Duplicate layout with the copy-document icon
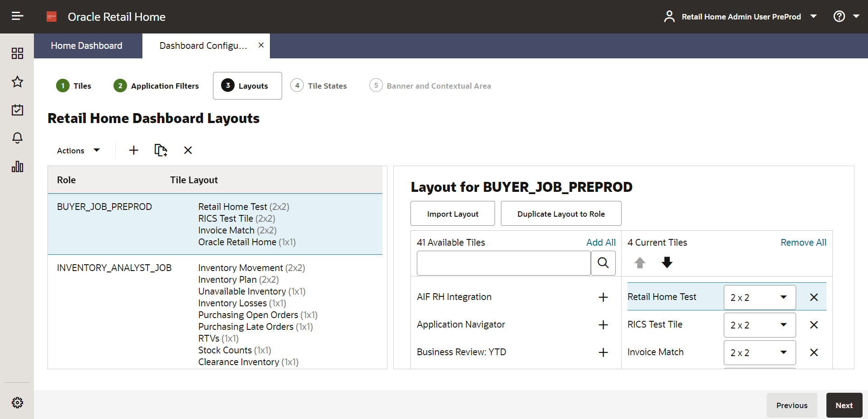The image size is (868, 419). (x=161, y=150)
